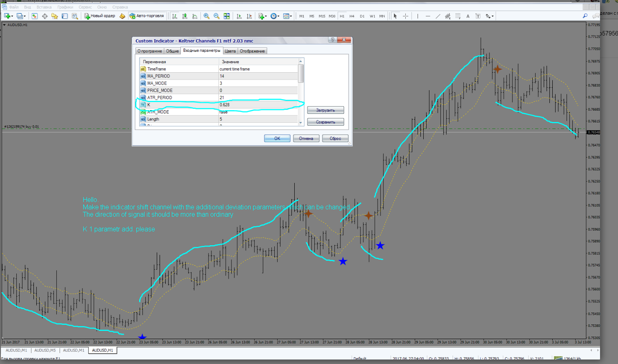The width and height of the screenshot is (618, 364).
Task: Click the Загрузить button
Action: (326, 110)
